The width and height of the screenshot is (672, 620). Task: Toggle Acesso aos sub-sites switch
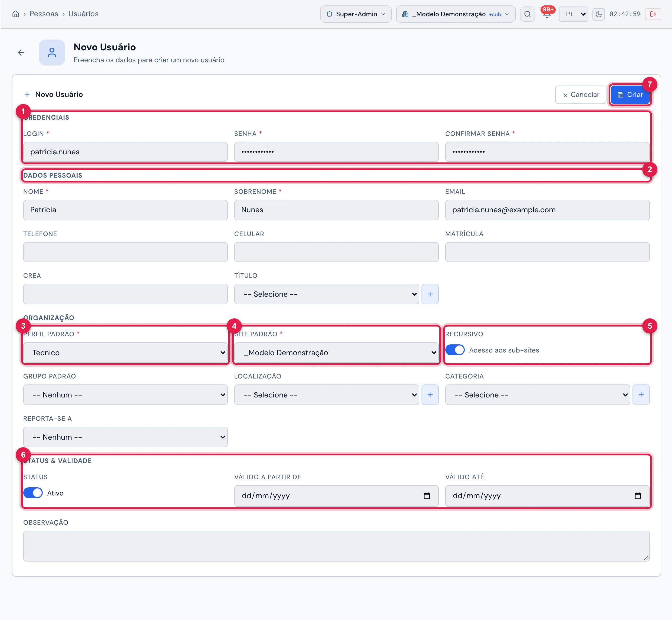[x=455, y=350]
